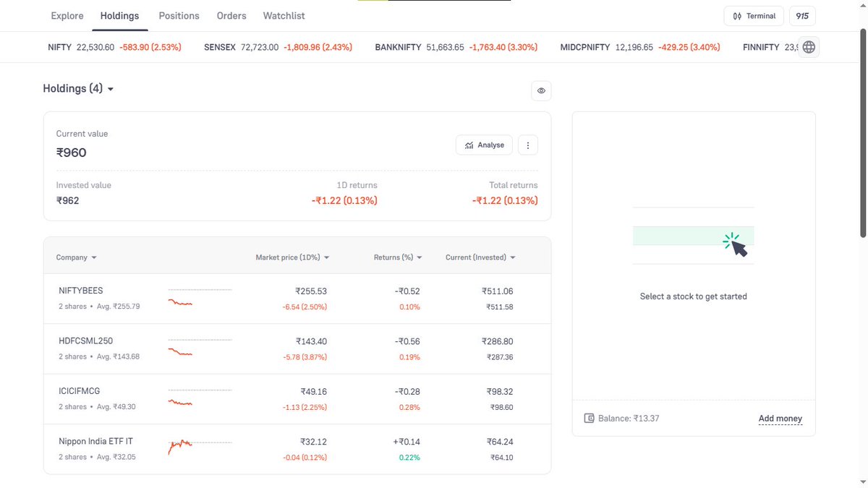Click HDFCSML250 current value ₹286.80
The width and height of the screenshot is (868, 488).
pos(498,341)
